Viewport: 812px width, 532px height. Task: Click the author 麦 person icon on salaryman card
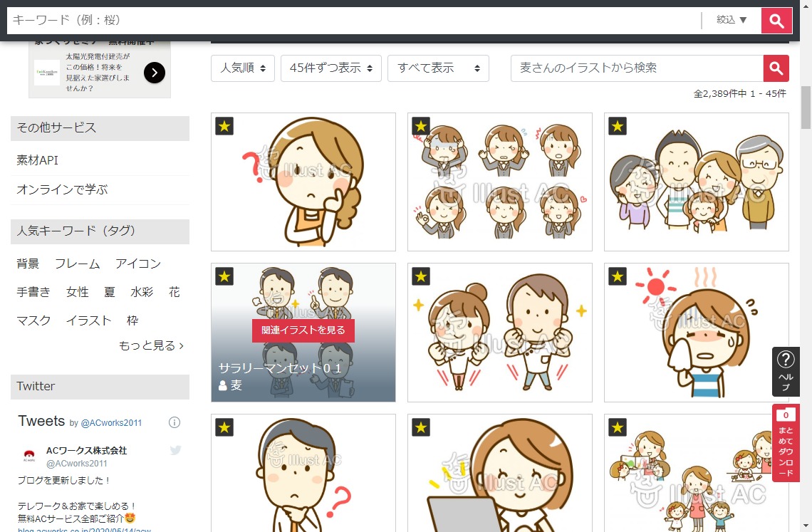(x=223, y=385)
